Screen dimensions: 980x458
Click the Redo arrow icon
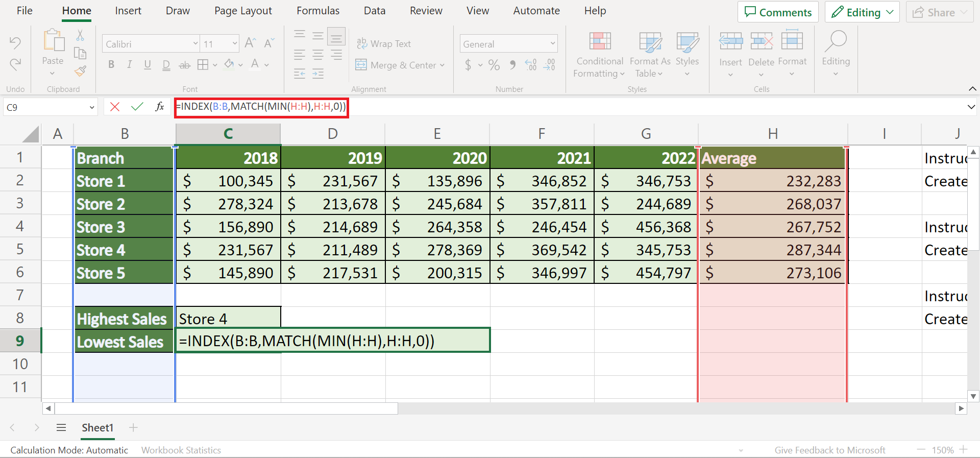point(15,64)
